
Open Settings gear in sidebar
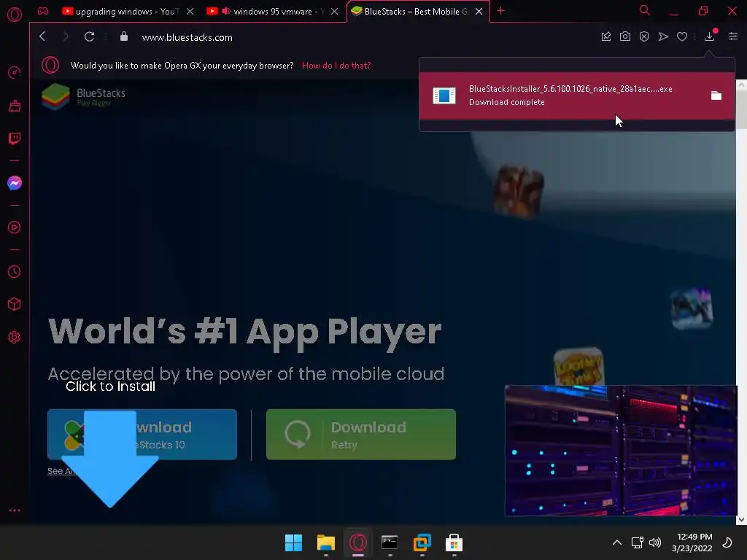[x=15, y=337]
